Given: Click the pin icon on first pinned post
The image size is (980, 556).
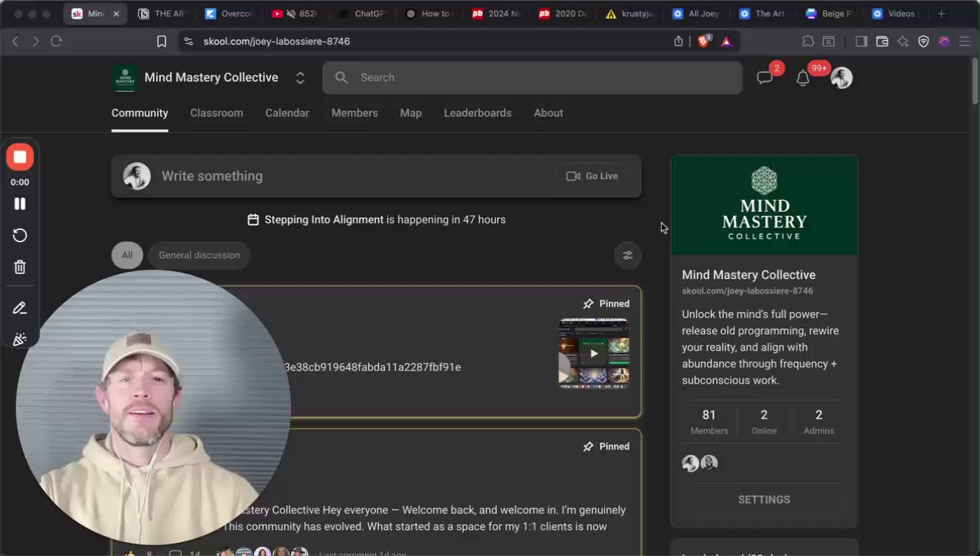Looking at the screenshot, I should click(x=588, y=303).
